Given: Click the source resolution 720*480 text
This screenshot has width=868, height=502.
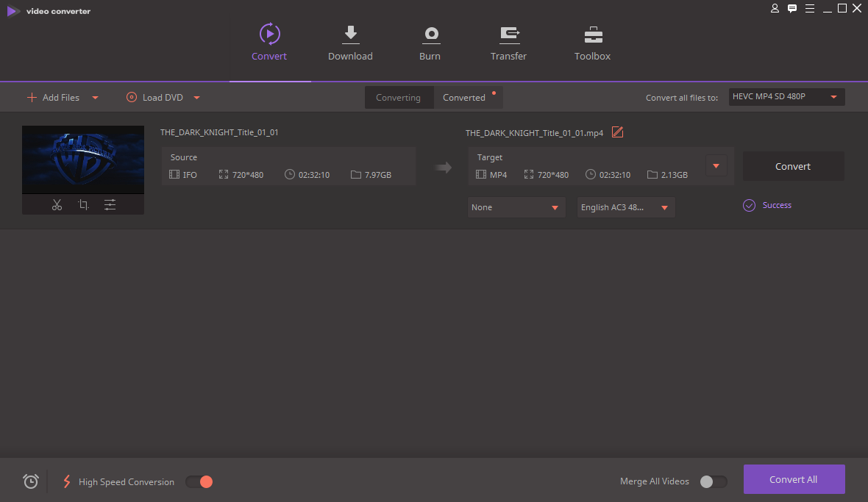Looking at the screenshot, I should tap(248, 175).
